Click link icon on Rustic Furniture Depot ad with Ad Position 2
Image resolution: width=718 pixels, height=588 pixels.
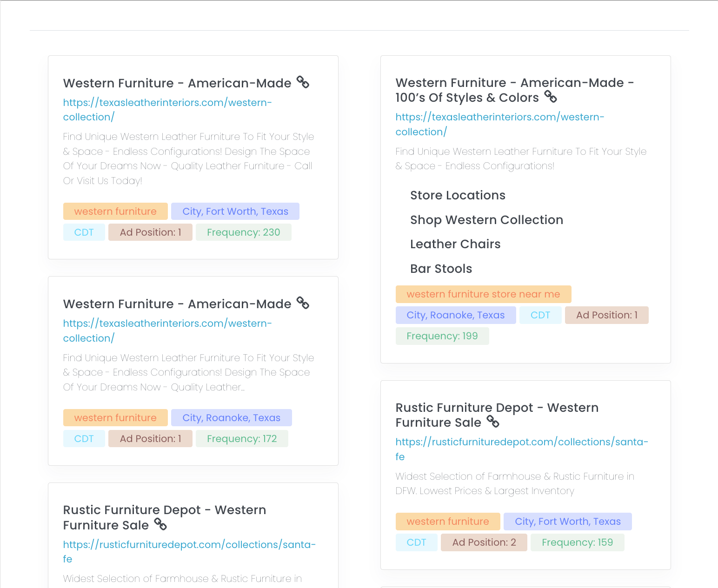(493, 422)
